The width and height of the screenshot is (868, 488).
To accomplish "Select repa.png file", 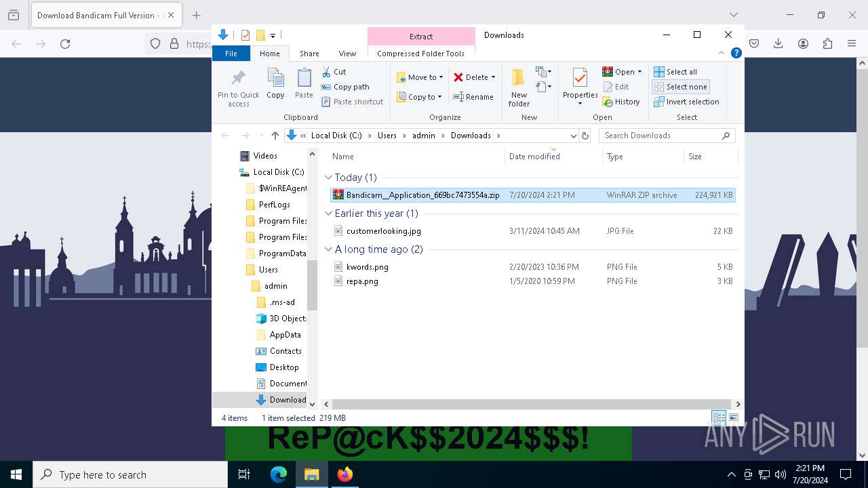I will (x=532, y=281).
